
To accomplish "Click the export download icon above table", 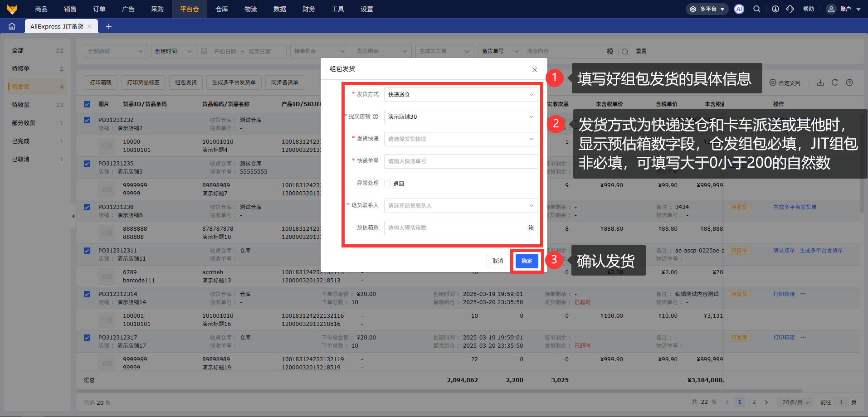I will point(820,82).
